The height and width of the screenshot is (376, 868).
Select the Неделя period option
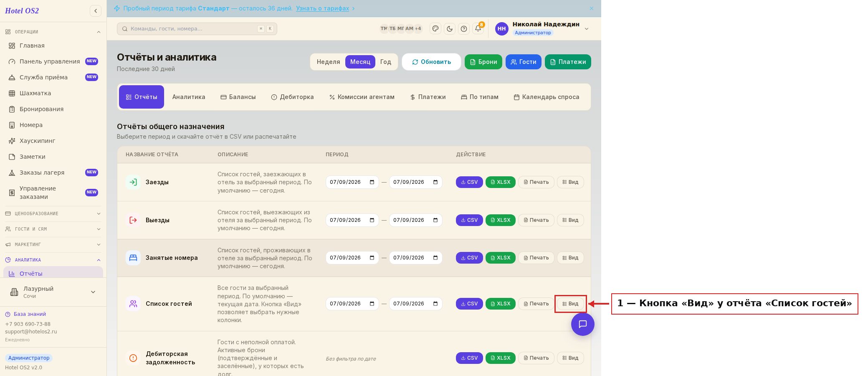click(x=328, y=62)
